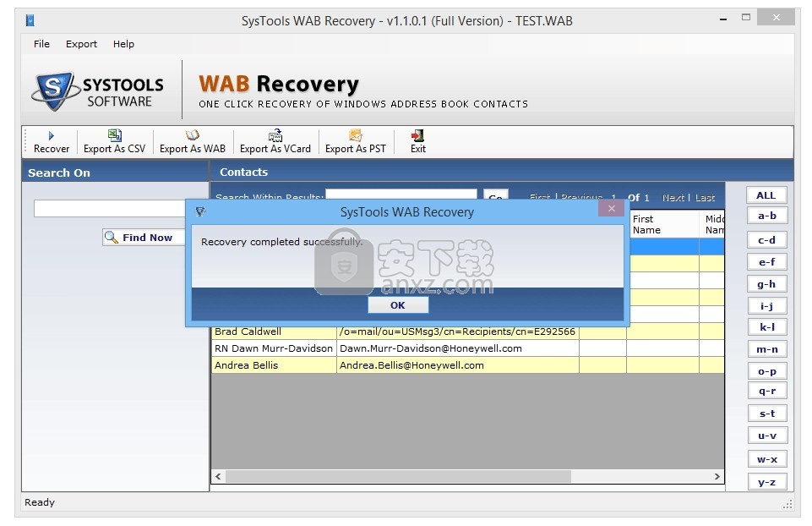Click the Export As WAB icon

point(192,135)
